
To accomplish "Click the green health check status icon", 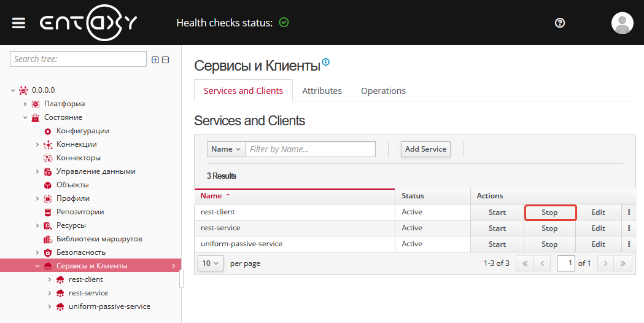I will click(284, 22).
